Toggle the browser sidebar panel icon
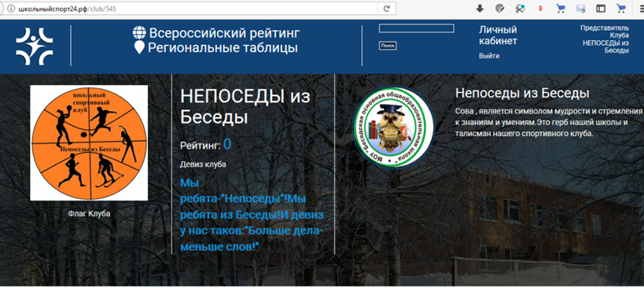The height and width of the screenshot is (288, 644). tap(601, 8)
